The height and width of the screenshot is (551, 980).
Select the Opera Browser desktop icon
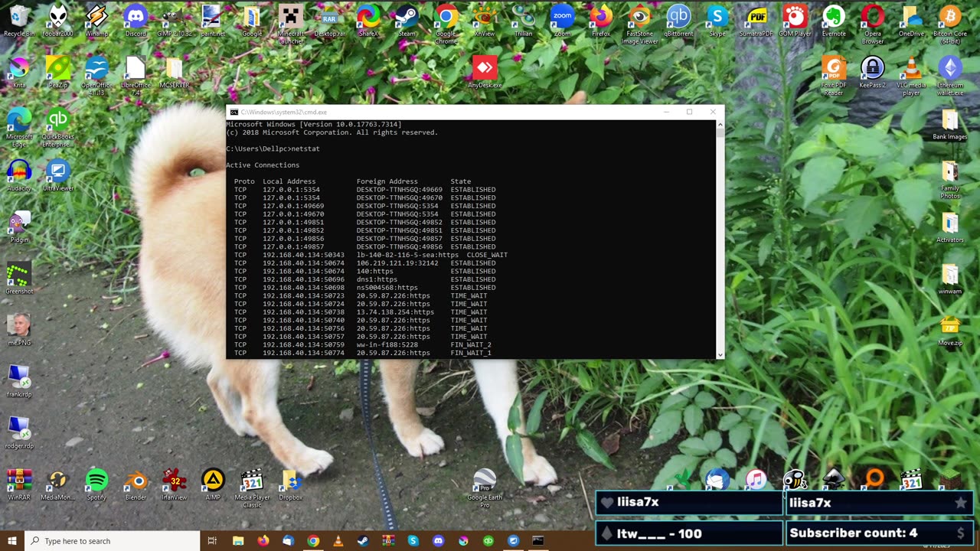click(x=872, y=23)
